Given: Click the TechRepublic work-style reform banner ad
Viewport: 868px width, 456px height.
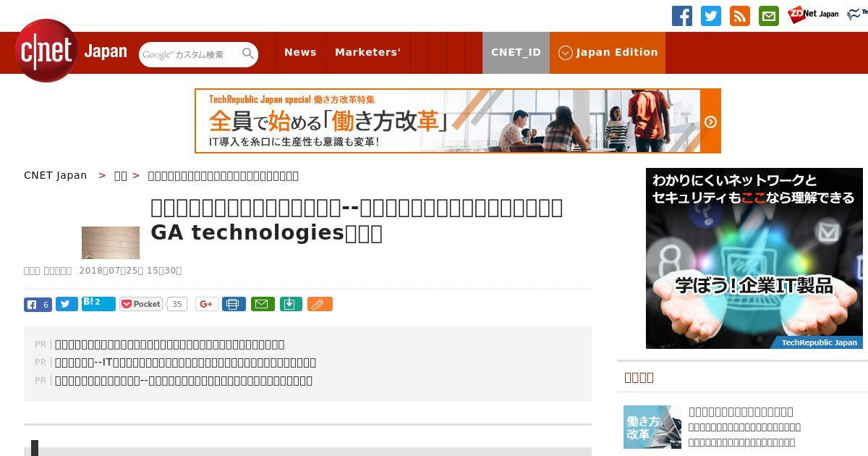Looking at the screenshot, I should click(458, 121).
